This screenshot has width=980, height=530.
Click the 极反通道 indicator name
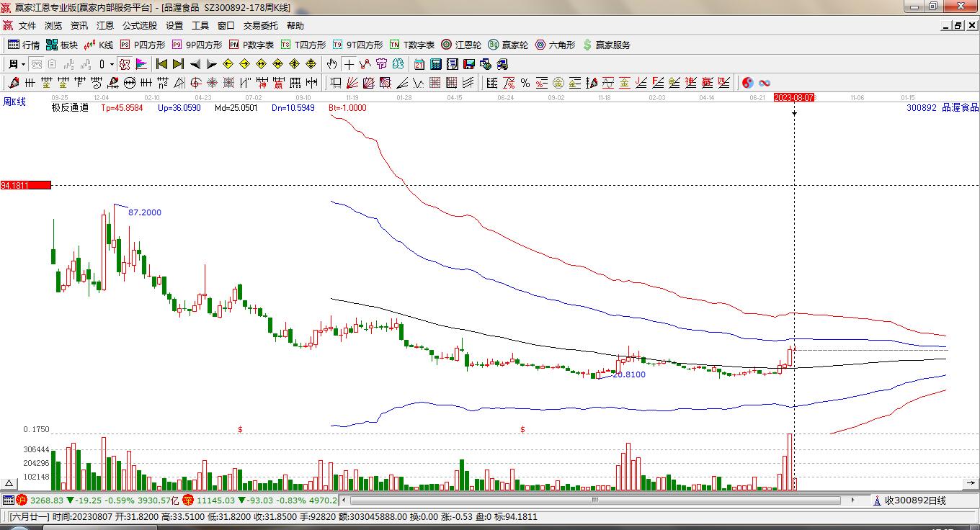coord(70,108)
